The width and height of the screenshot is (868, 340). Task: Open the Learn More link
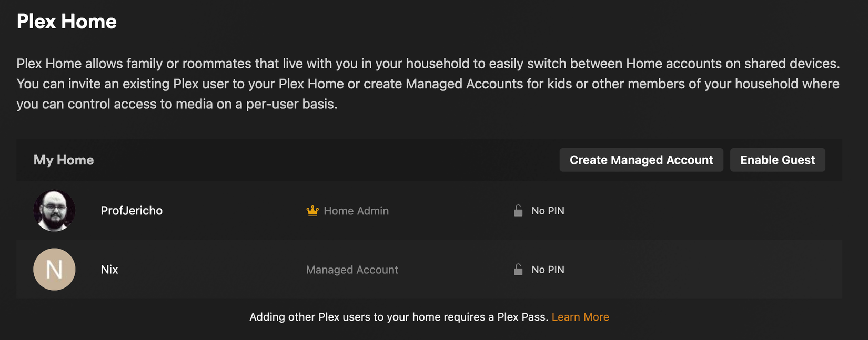point(580,317)
